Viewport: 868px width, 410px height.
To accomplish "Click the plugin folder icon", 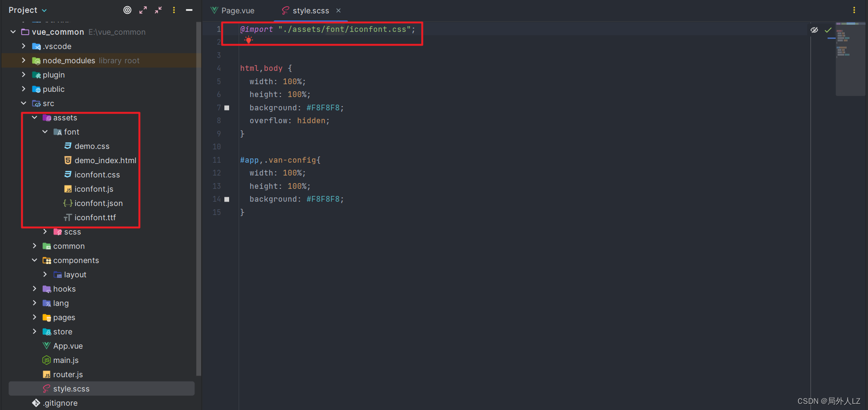I will point(36,75).
